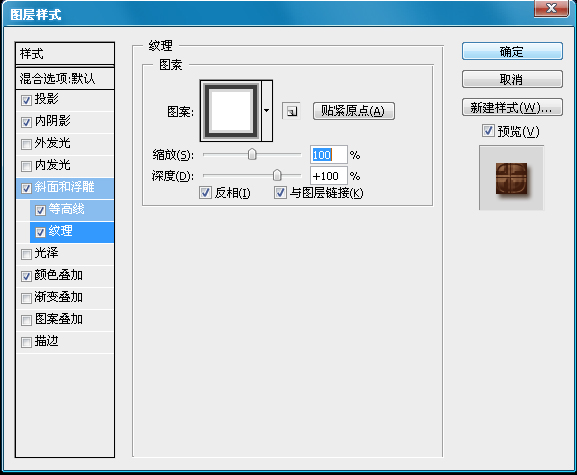Uncheck the 斜面和浮雕 checkbox
Image resolution: width=577 pixels, height=475 pixels.
coord(26,188)
